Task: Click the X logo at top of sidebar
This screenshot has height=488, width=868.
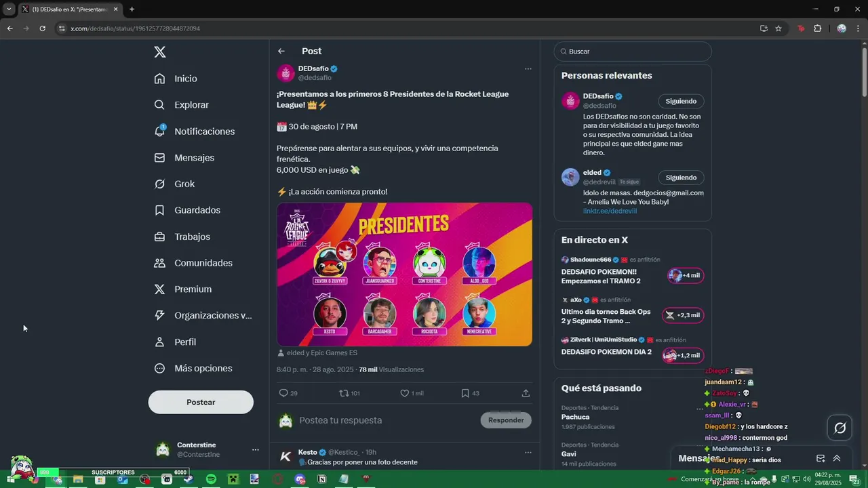Action: pos(159,52)
